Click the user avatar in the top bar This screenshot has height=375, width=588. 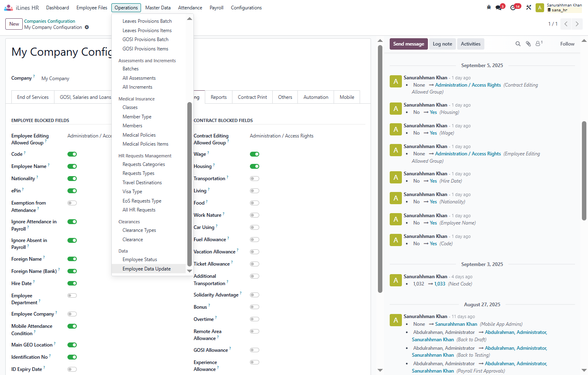click(540, 8)
